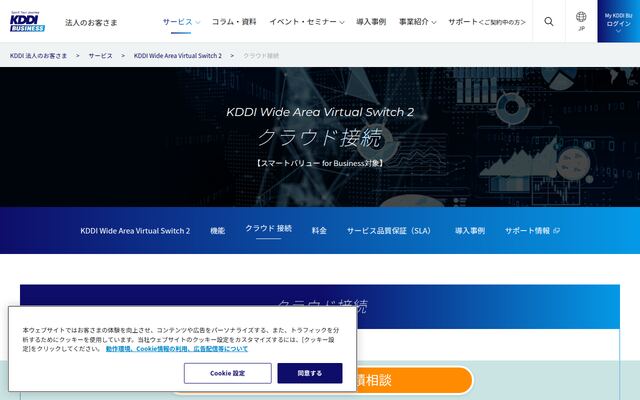Open サポート<ご契約中の方> link

[487, 22]
